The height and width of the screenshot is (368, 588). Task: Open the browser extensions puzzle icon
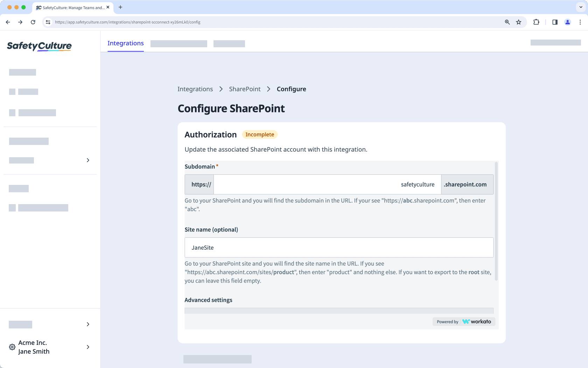click(x=536, y=22)
